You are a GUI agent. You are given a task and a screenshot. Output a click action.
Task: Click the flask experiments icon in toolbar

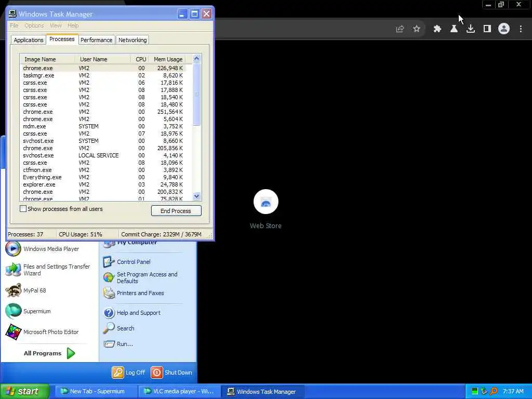point(454,29)
